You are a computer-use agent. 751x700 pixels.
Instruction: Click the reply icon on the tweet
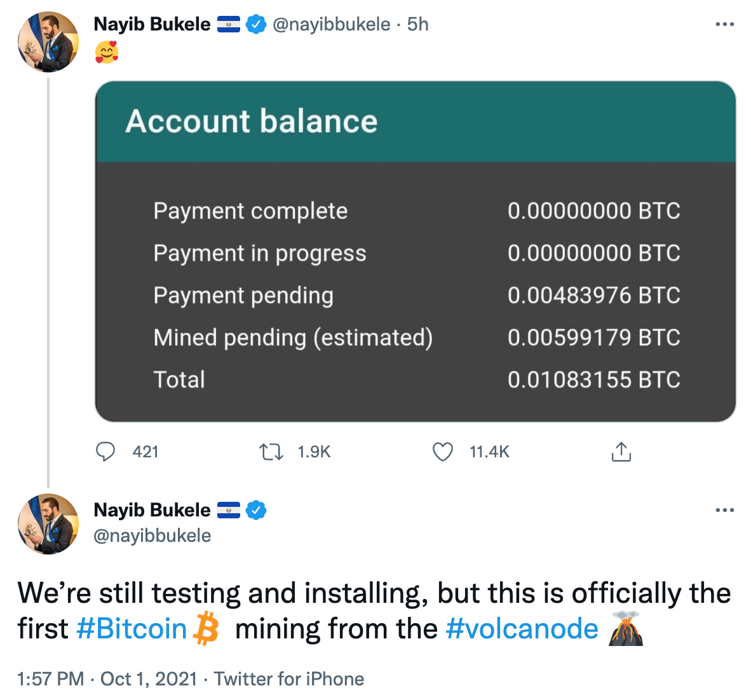tap(106, 452)
